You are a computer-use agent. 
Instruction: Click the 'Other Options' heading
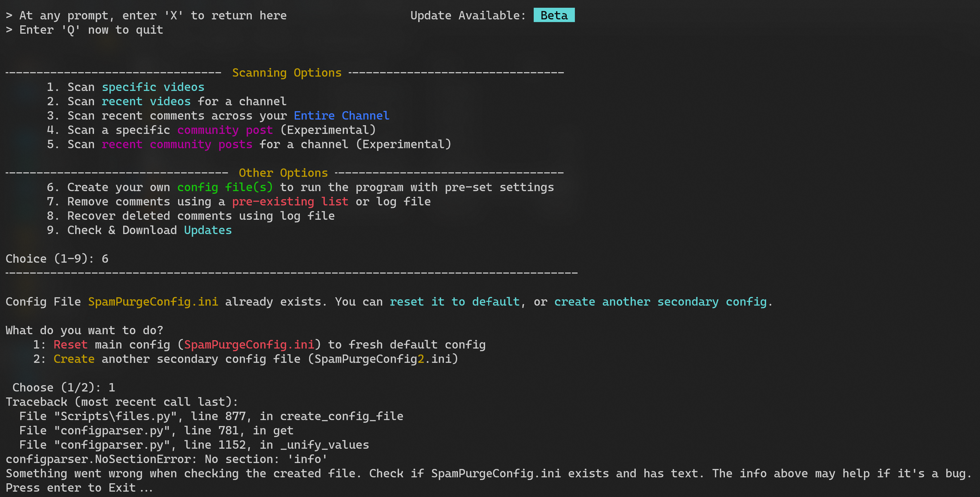click(283, 173)
